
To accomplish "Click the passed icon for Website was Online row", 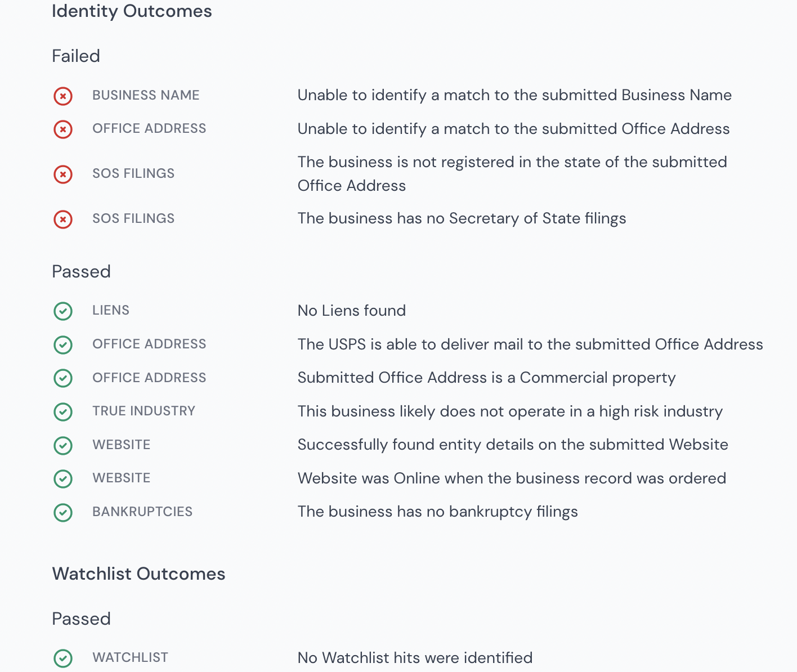I will 63,479.
